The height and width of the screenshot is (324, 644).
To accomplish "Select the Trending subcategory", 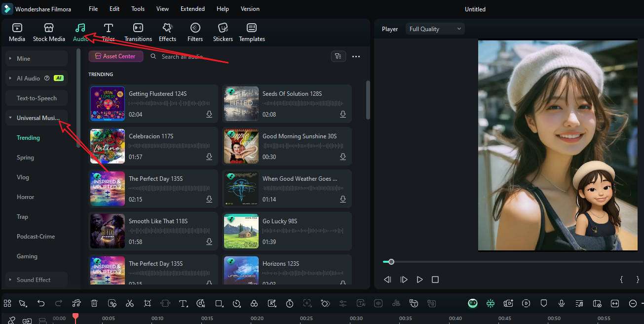I will tap(28, 138).
